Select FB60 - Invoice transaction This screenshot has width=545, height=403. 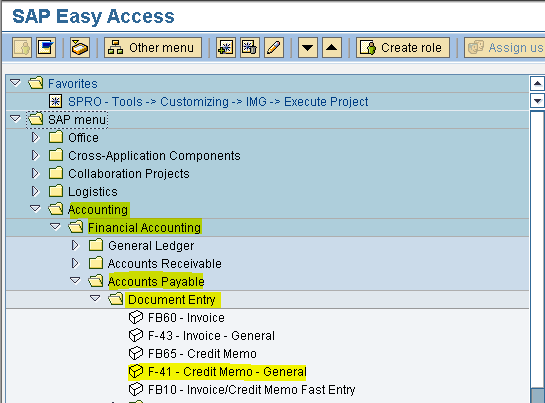186,318
